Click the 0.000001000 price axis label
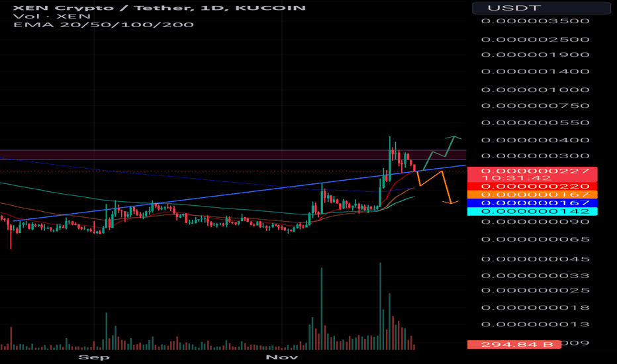Viewport: 617px width, 364px height. tap(535, 90)
